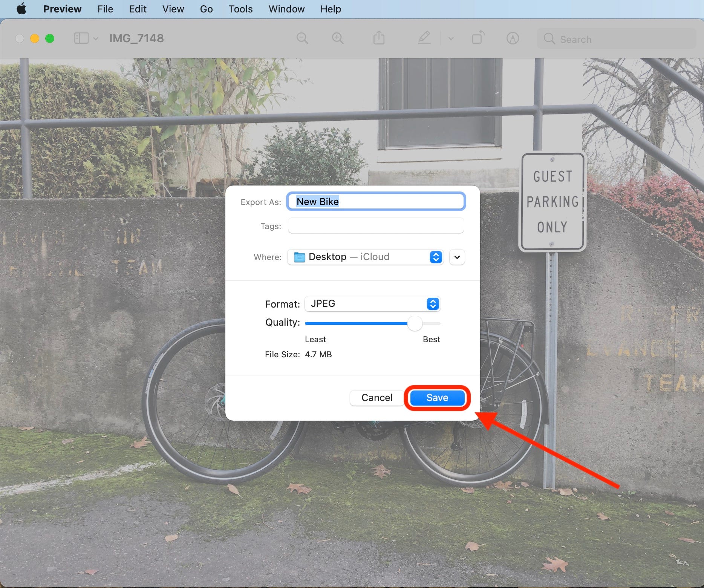Open the Preview menu
This screenshot has height=588, width=704.
point(62,9)
